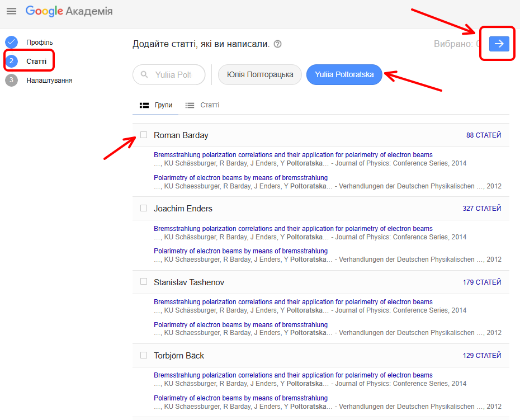Screen dimensions: 520x420
Task: Click the search magnifier icon
Action: click(144, 74)
